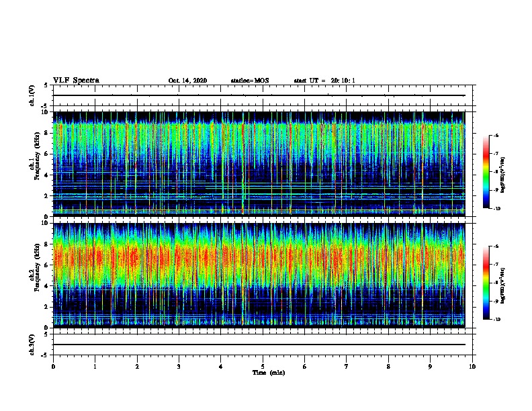Click the "-6" label on ch.1 colorbar
Image resolution: width=532 pixels, height=411 pixels.
pyautogui.click(x=496, y=135)
